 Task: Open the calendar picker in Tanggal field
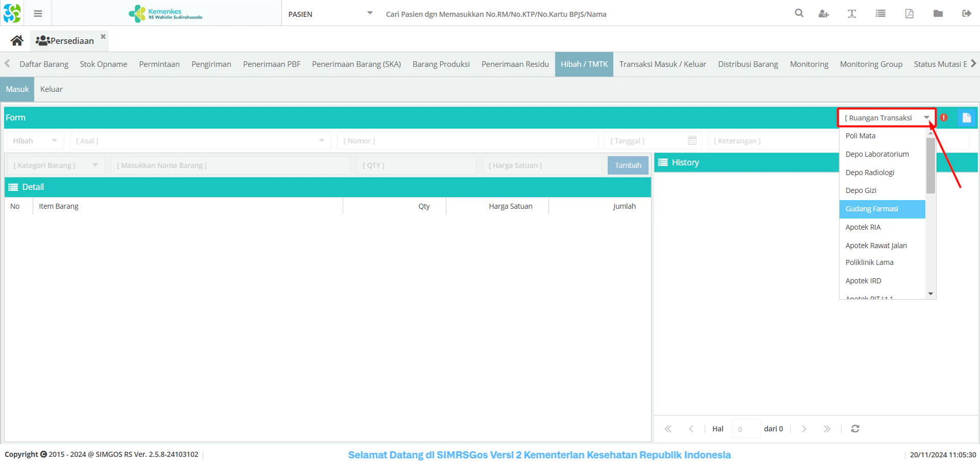coord(692,140)
